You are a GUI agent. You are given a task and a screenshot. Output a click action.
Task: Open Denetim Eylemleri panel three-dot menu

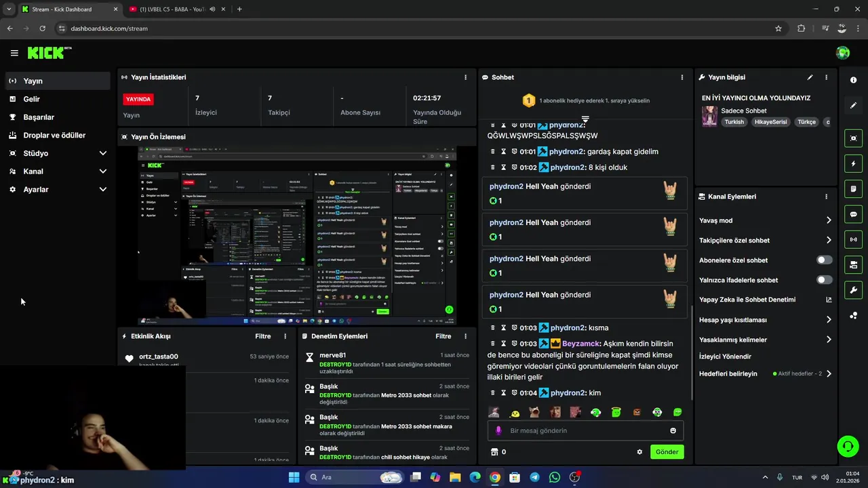pyautogui.click(x=465, y=336)
